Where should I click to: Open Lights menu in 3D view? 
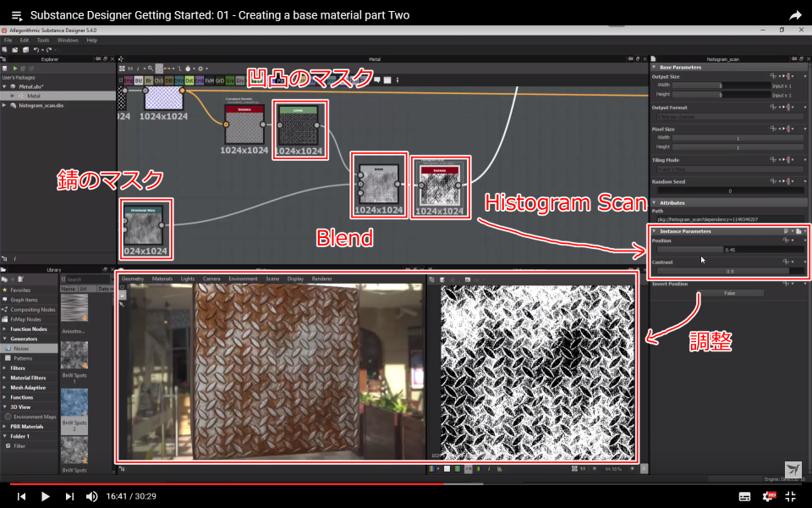pos(188,279)
